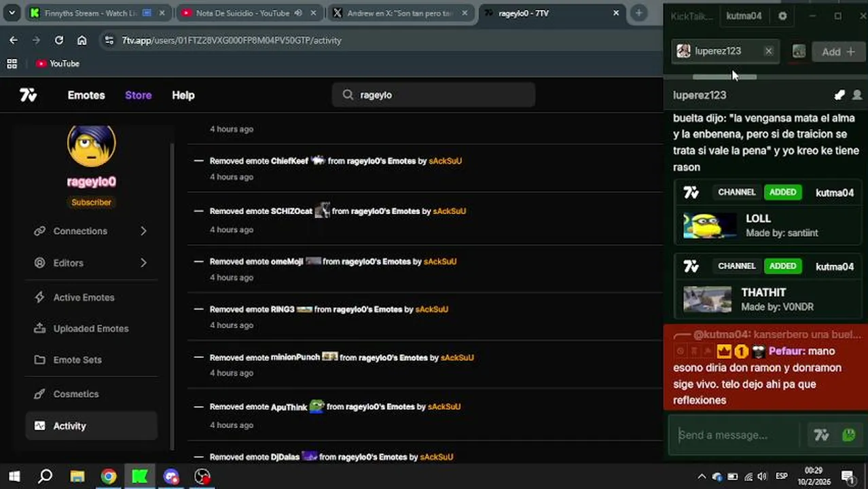Image resolution: width=868 pixels, height=489 pixels.
Task: Click the Cosmetics brush icon
Action: tap(40, 394)
